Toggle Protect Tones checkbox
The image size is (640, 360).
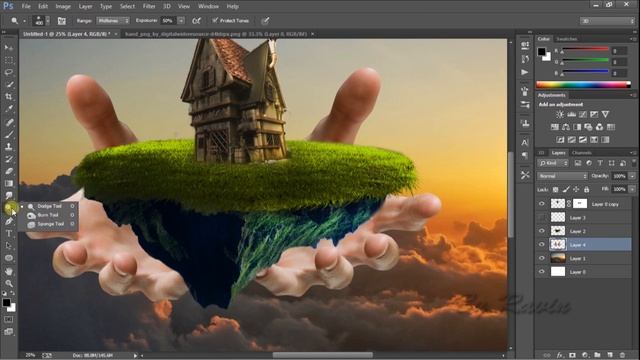click(x=215, y=20)
